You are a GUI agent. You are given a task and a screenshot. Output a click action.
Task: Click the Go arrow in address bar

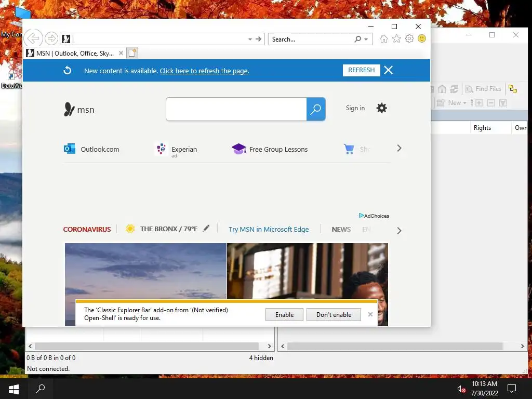pos(259,39)
